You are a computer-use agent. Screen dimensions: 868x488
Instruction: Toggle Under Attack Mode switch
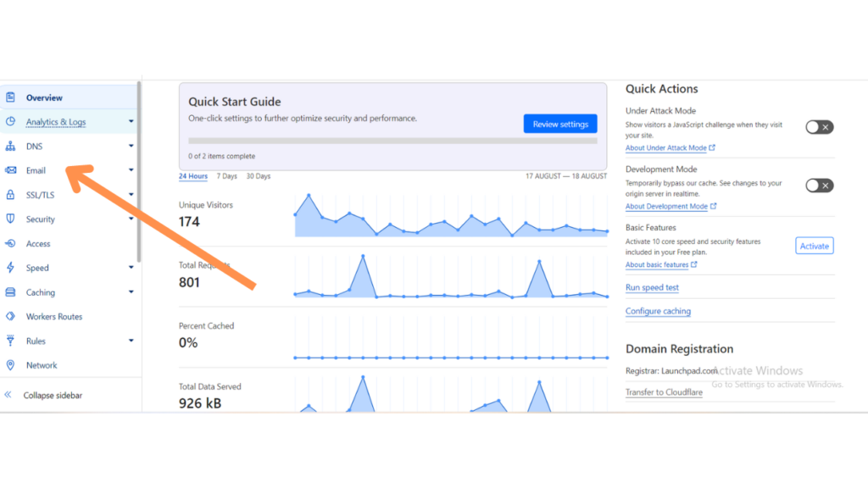[820, 127]
